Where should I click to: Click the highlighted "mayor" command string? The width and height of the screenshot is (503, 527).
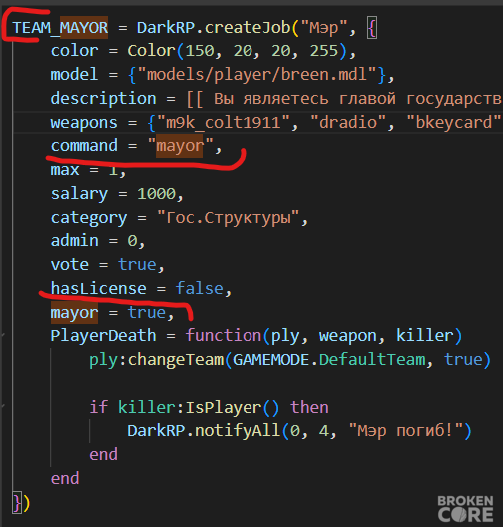pyautogui.click(x=180, y=146)
